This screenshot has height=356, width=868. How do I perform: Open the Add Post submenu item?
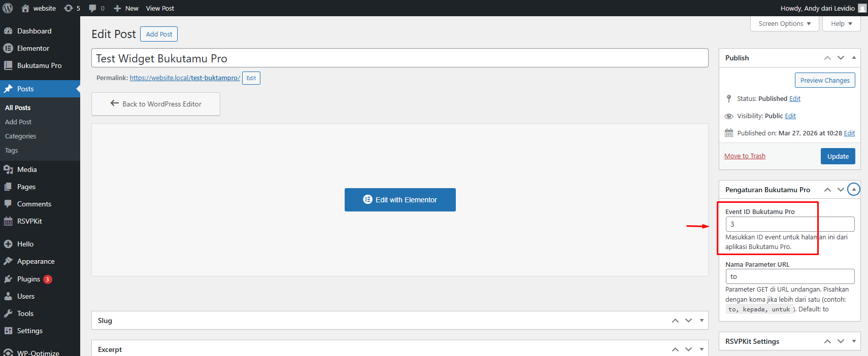pos(18,122)
